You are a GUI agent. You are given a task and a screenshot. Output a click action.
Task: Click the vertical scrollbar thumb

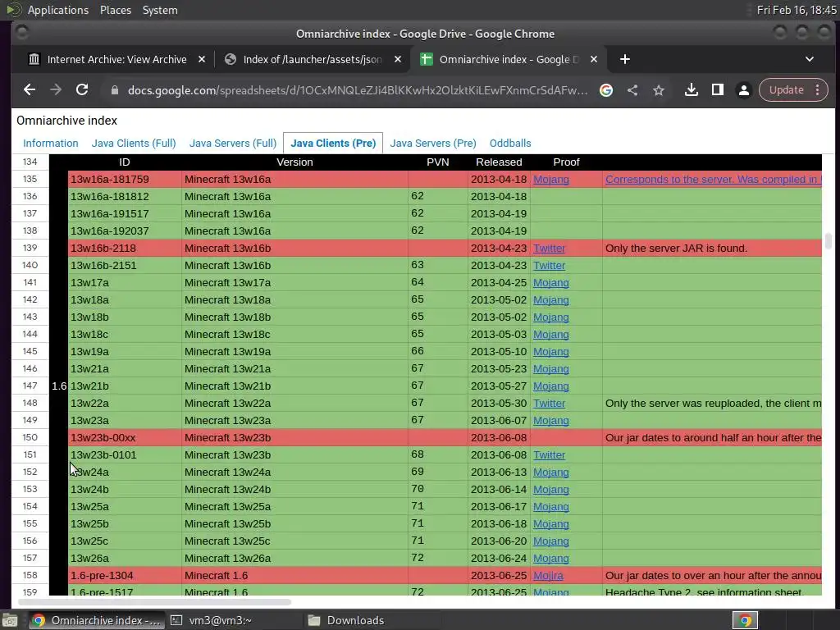pyautogui.click(x=829, y=241)
